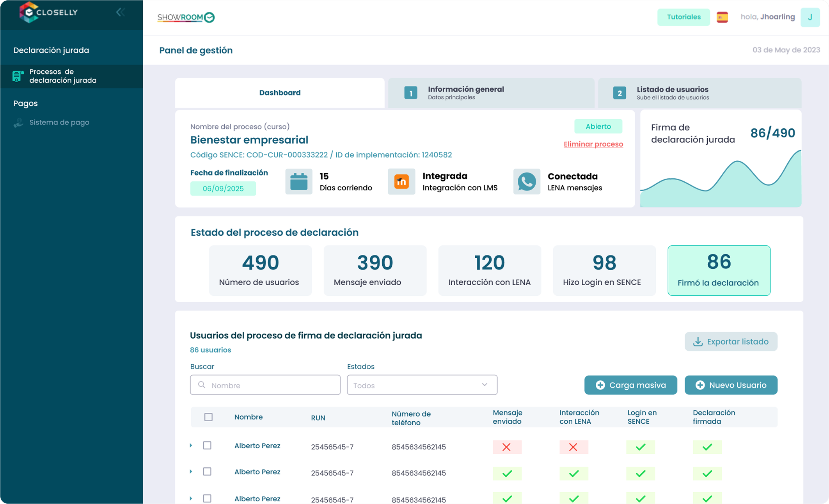The width and height of the screenshot is (829, 504).
Task: Switch to the Listado de usuarios tab
Action: click(699, 93)
